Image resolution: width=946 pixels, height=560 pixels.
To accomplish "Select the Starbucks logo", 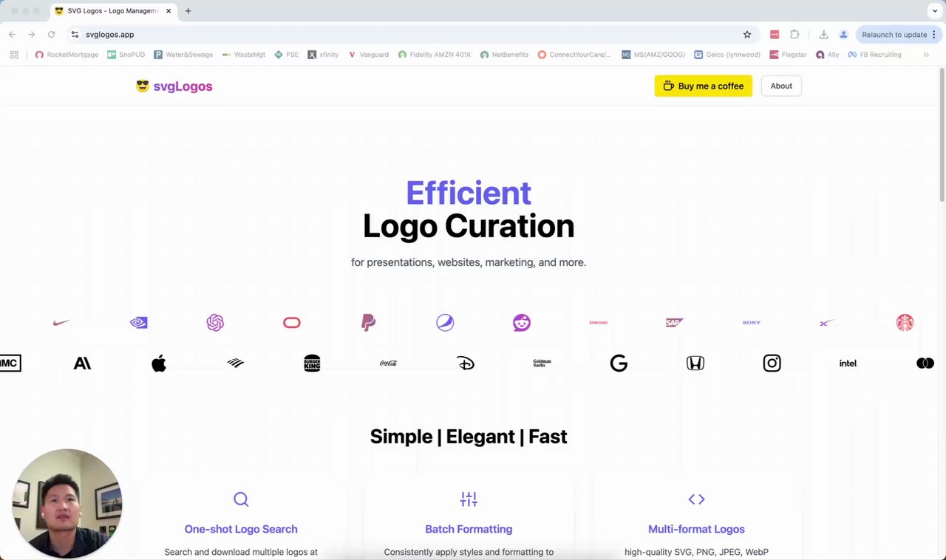I will point(905,323).
